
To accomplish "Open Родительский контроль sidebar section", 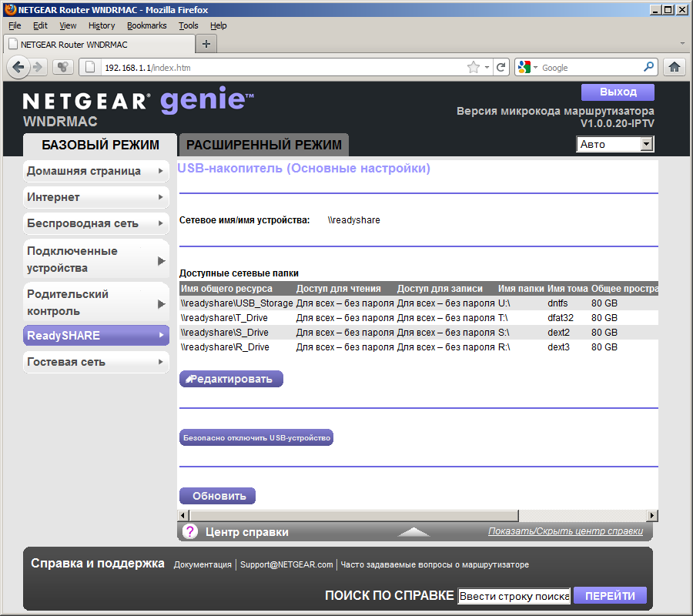I will pyautogui.click(x=96, y=303).
